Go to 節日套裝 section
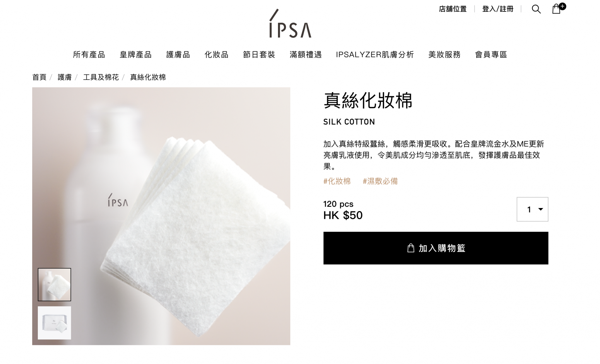600x364 pixels. pyautogui.click(x=259, y=55)
